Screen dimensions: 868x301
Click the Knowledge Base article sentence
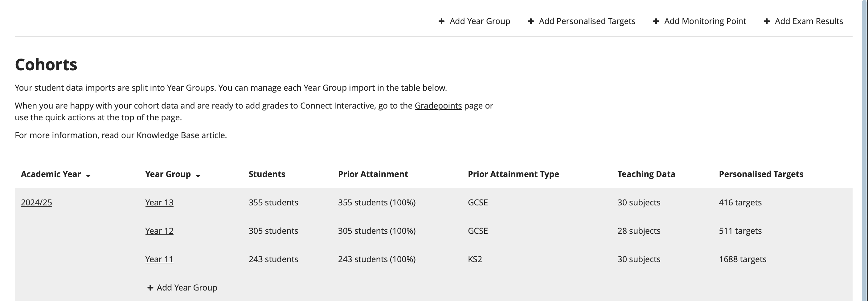(121, 135)
